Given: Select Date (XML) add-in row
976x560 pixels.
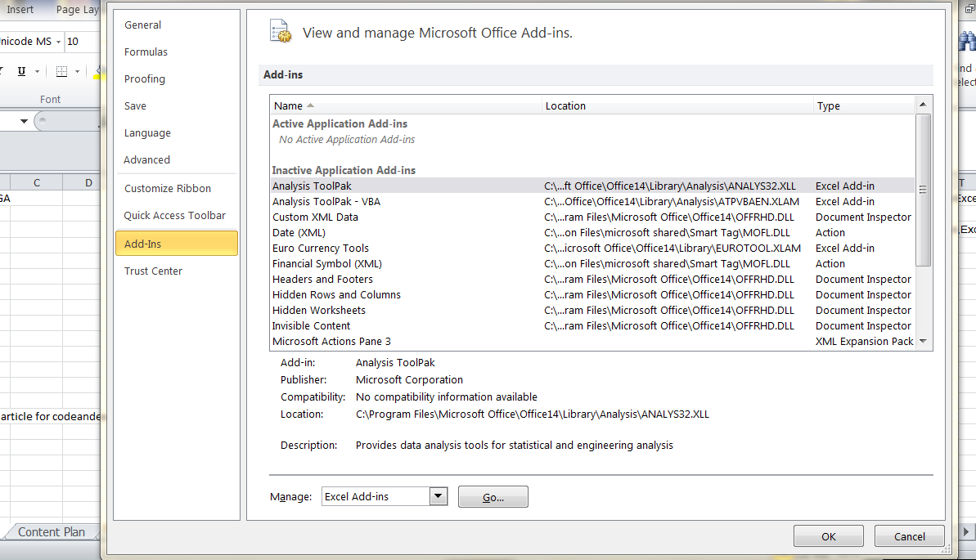Looking at the screenshot, I should point(592,232).
